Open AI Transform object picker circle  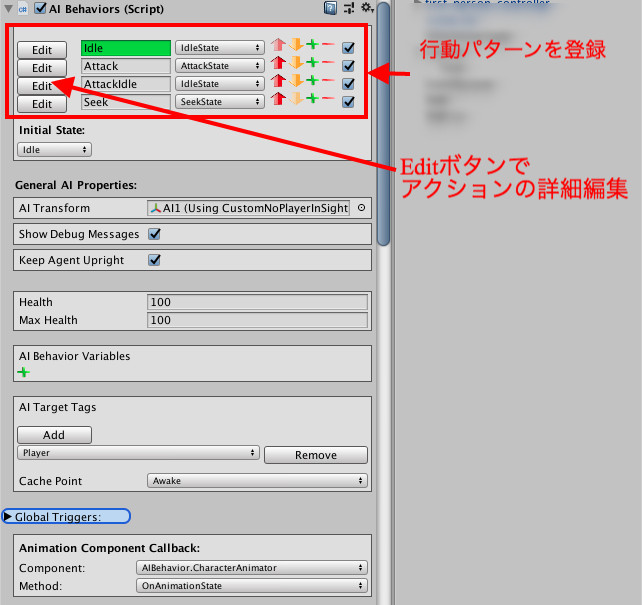(x=361, y=208)
